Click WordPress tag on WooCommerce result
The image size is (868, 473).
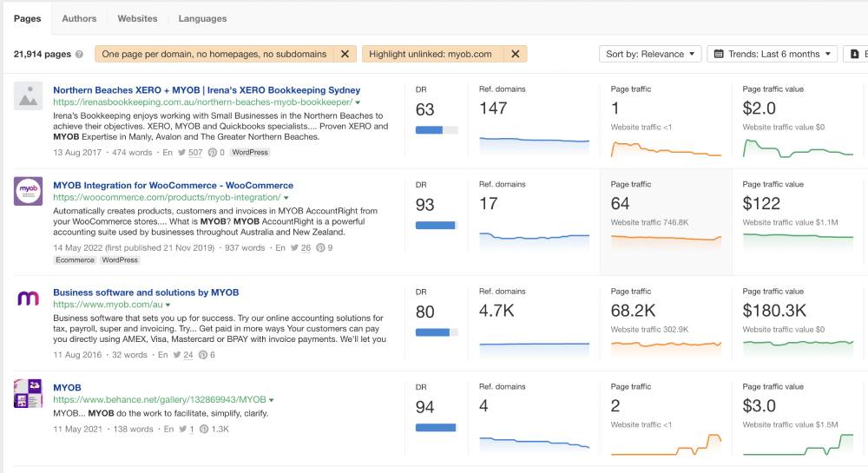pyautogui.click(x=120, y=260)
